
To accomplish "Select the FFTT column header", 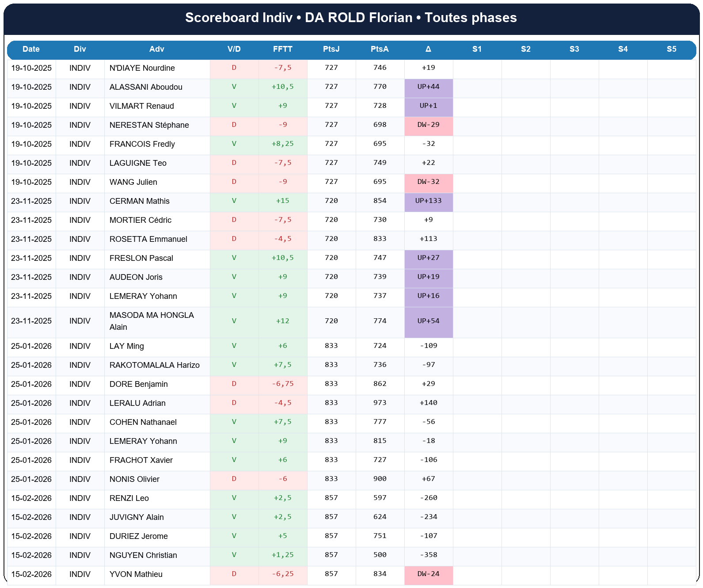I will [x=282, y=49].
